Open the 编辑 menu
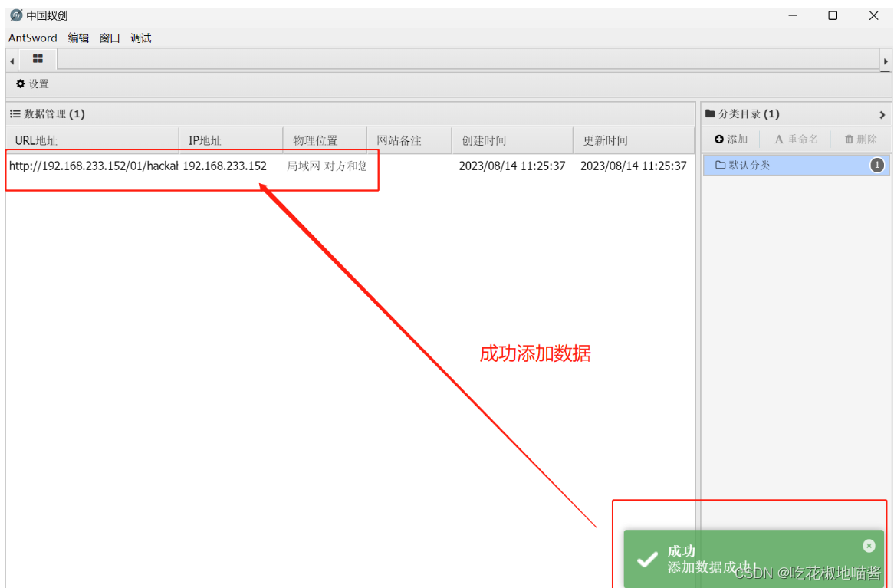The image size is (894, 588). pyautogui.click(x=78, y=38)
